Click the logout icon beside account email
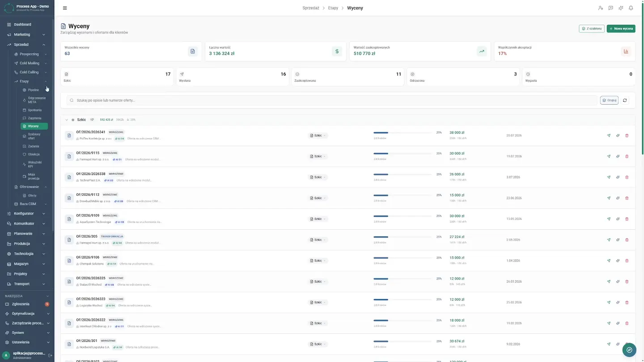The height and width of the screenshot is (362, 644). [50, 355]
